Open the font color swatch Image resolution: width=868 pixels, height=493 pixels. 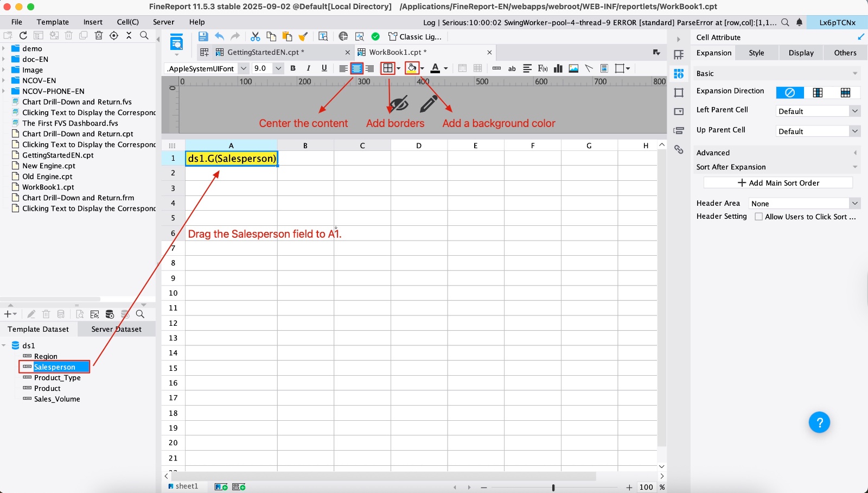(x=435, y=68)
